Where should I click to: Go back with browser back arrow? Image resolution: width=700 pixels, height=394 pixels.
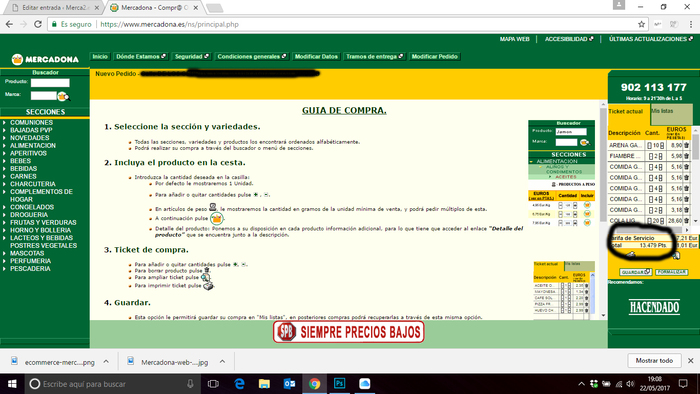click(9, 24)
